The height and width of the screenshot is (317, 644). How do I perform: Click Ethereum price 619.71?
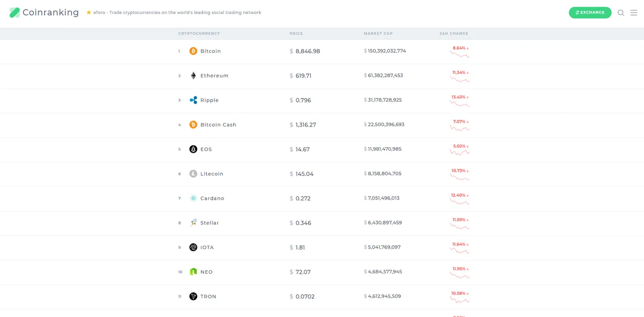click(303, 76)
